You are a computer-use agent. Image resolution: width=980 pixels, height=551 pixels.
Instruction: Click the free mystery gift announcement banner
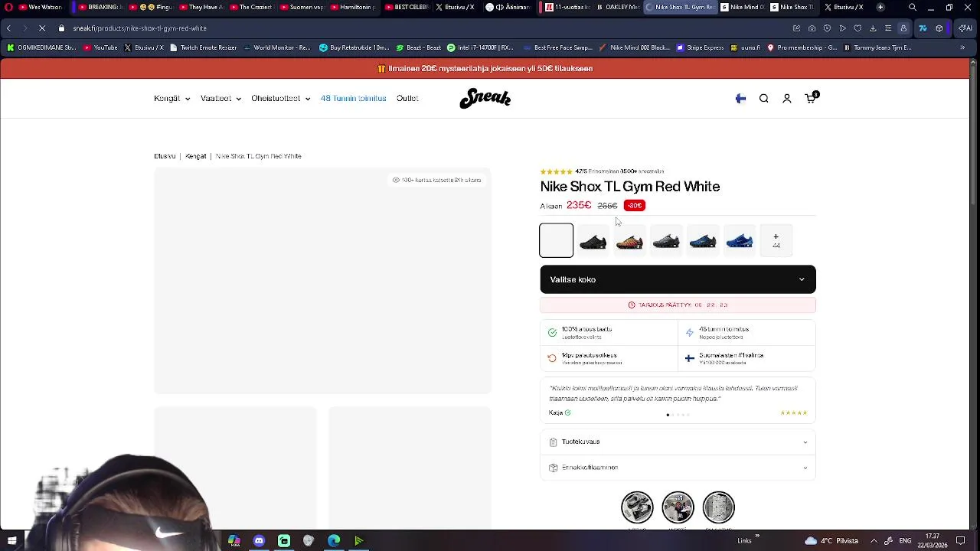click(485, 69)
